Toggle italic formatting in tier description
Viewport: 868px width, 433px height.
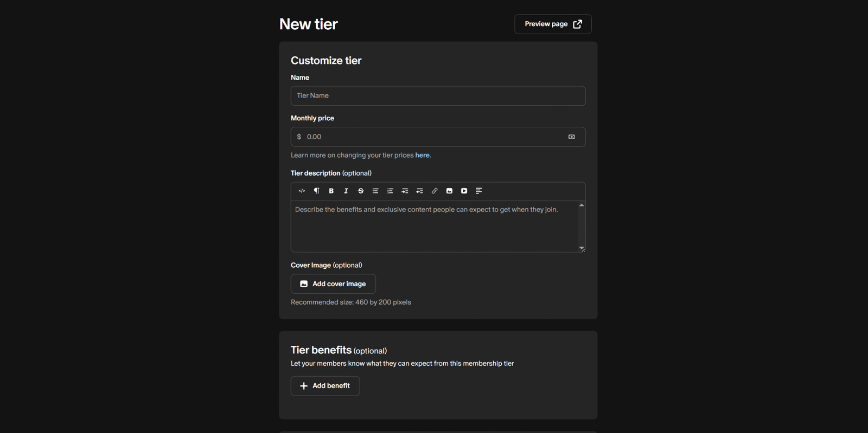click(346, 191)
